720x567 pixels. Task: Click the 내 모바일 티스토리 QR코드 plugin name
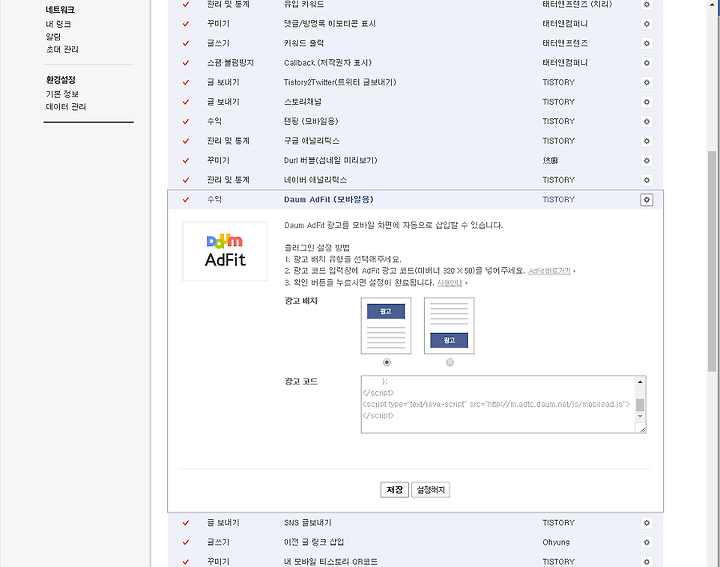coord(331,561)
